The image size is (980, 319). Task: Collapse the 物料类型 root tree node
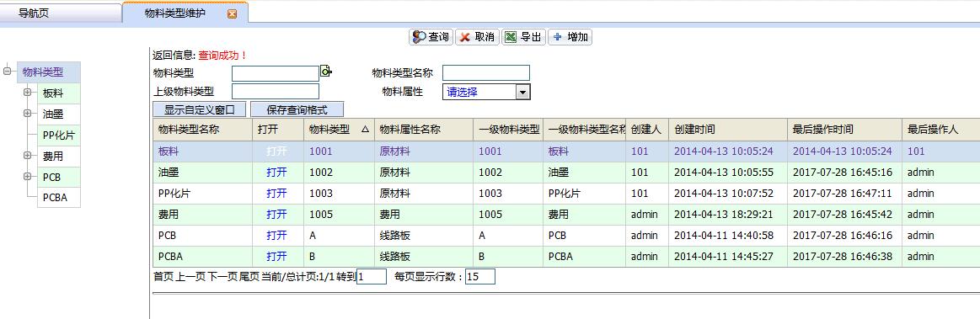(8, 72)
